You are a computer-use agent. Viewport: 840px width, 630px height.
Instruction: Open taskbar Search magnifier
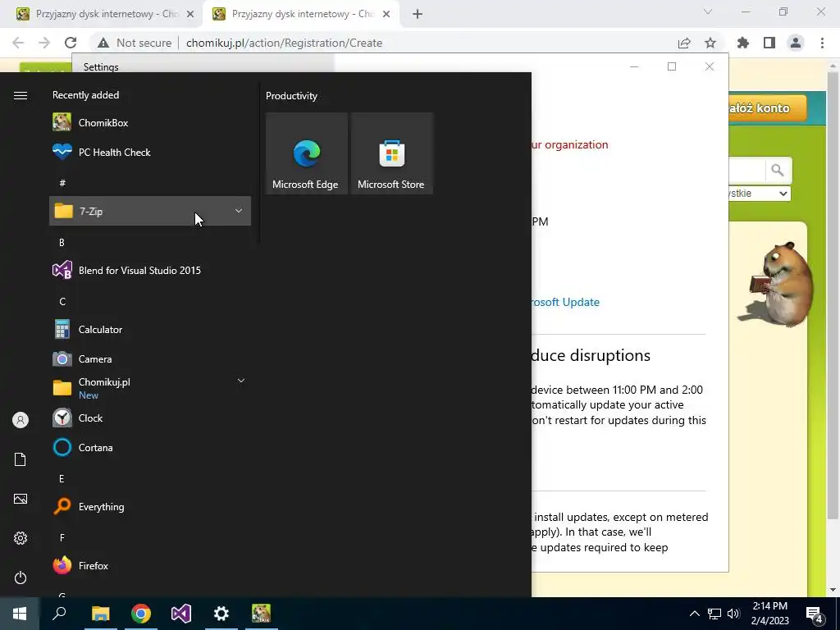(x=59, y=614)
